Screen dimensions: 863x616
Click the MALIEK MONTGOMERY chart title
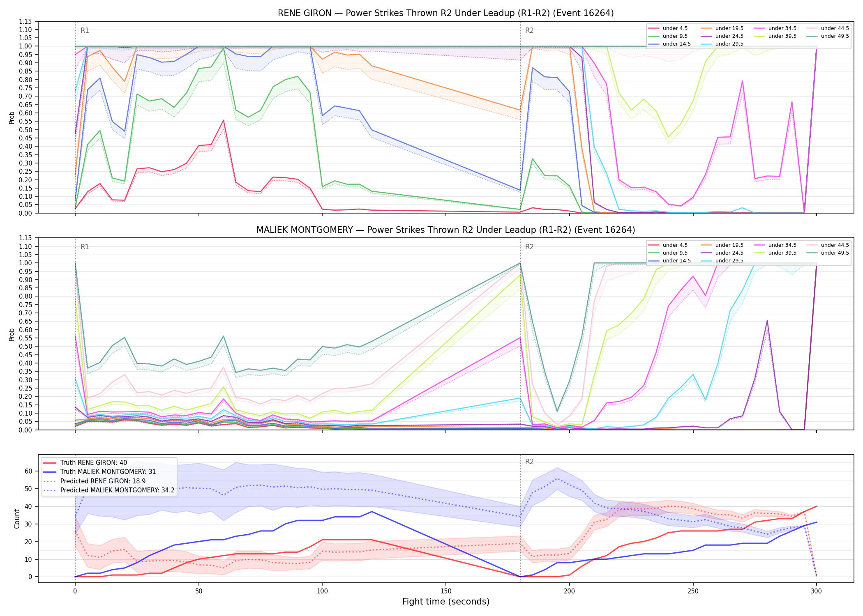click(x=446, y=230)
